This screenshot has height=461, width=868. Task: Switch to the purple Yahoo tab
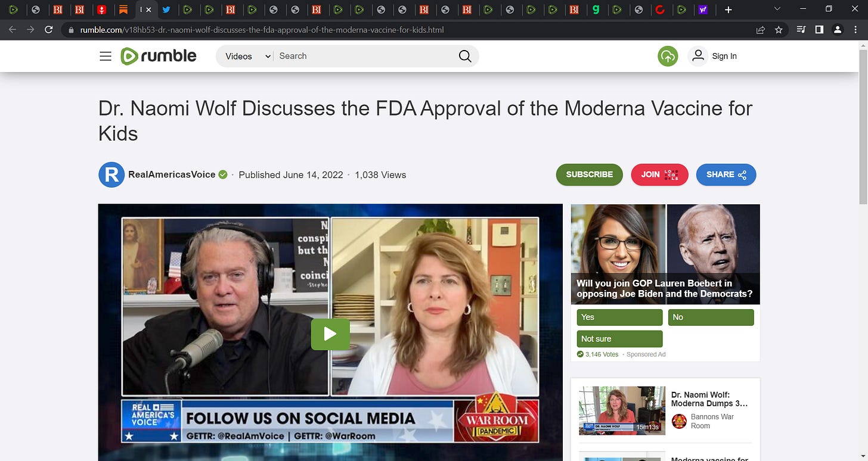tap(703, 10)
